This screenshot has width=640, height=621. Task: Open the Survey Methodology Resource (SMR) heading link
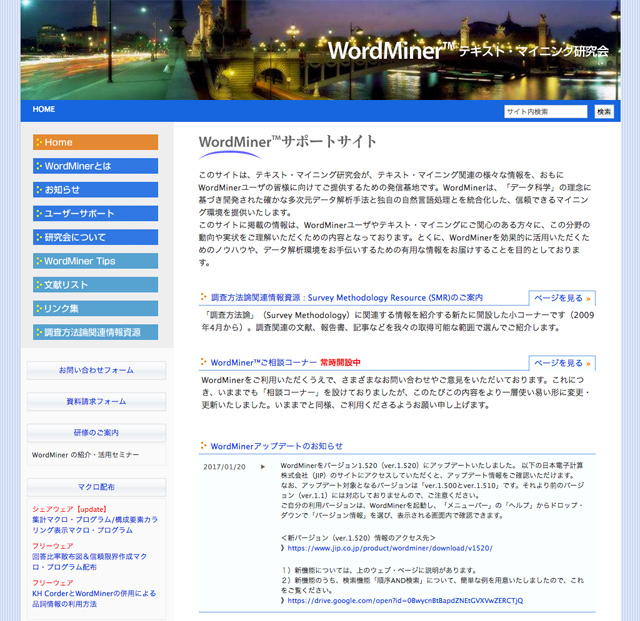347,297
